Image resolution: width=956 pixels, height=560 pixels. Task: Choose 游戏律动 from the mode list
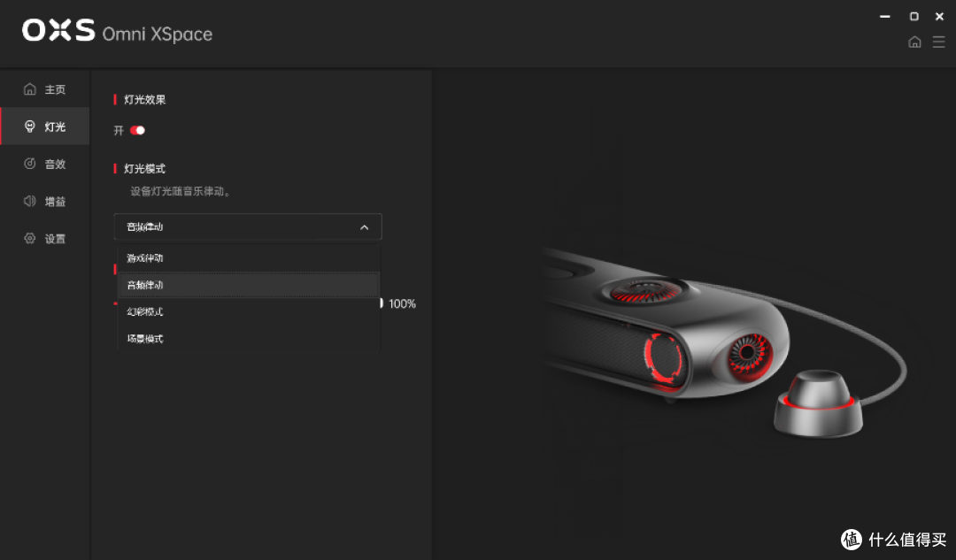click(x=248, y=258)
